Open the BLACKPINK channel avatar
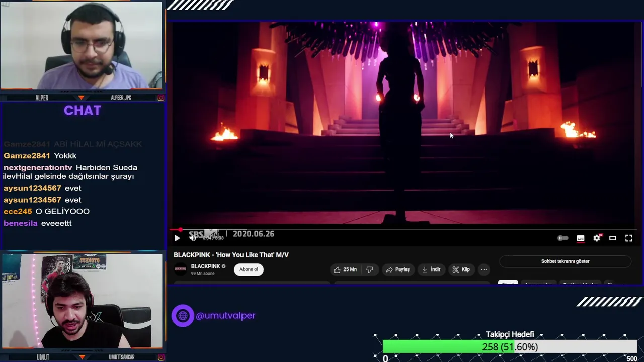This screenshot has width=644, height=362. click(x=180, y=269)
